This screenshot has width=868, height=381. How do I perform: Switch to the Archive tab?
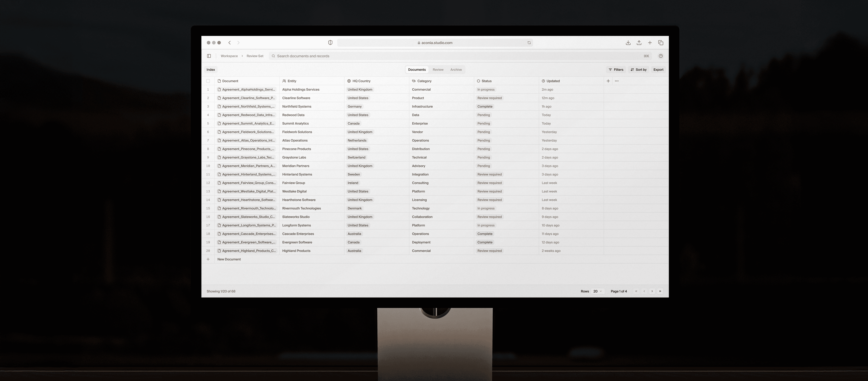[456, 70]
